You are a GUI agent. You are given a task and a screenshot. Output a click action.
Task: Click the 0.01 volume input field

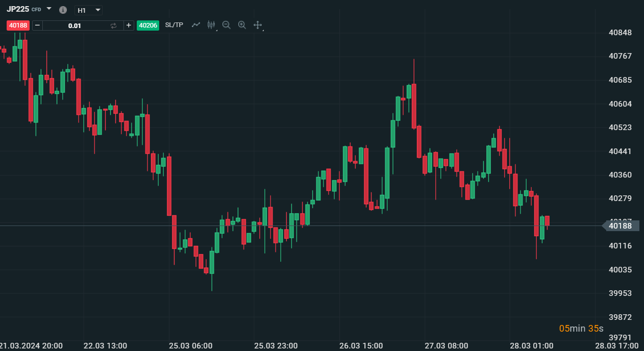pyautogui.click(x=75, y=25)
